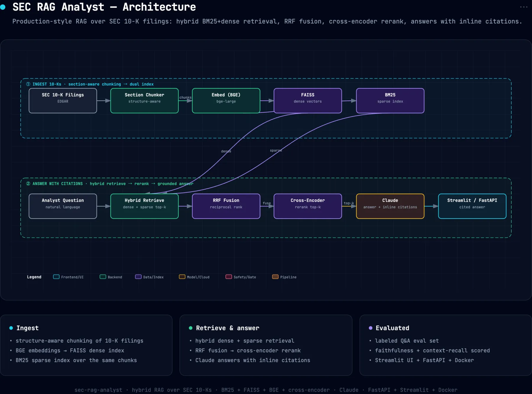
Task: Click the INGEST 10-Ks group heading
Action: click(x=90, y=84)
